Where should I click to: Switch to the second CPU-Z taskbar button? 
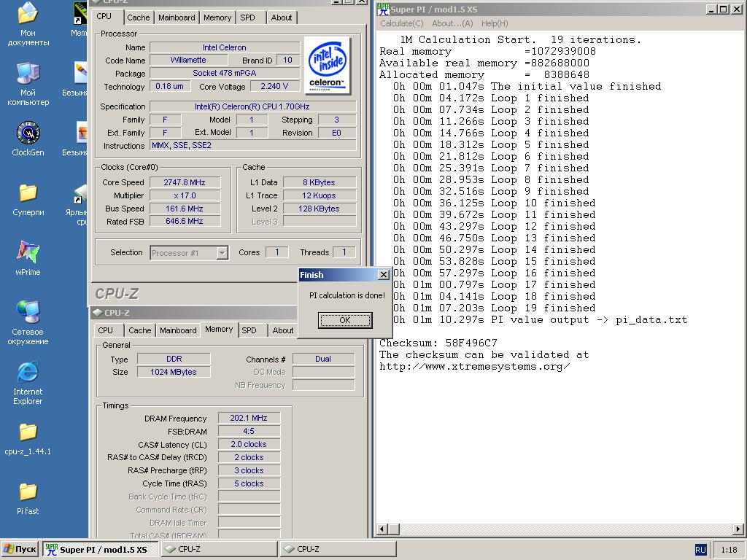click(338, 549)
